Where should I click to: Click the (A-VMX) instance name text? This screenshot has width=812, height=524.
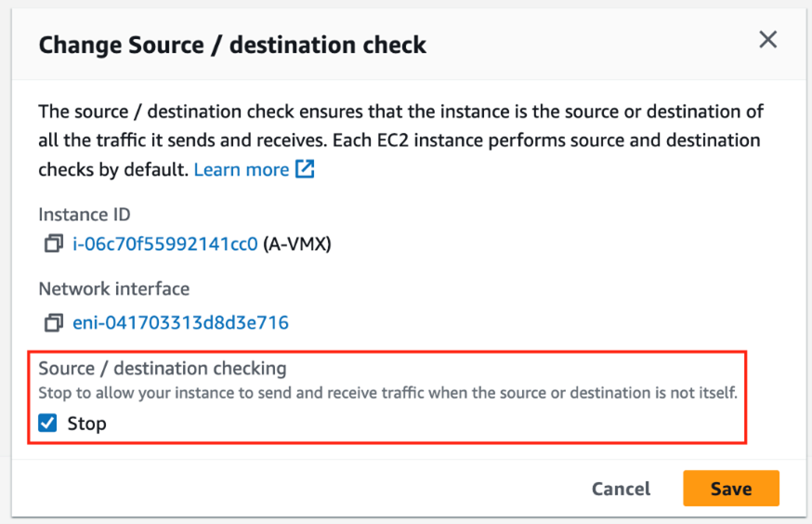pos(297,244)
